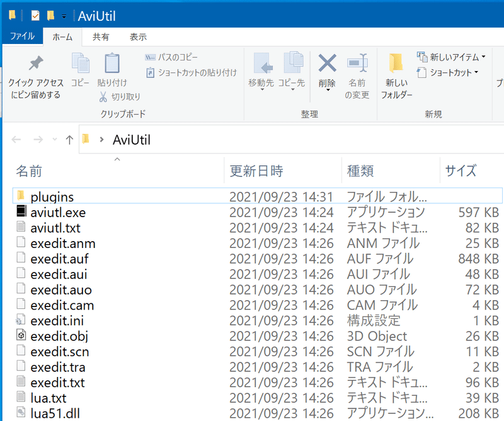This screenshot has height=421, width=504.
Task: Click the Pin to Quick Access icon
Action: pos(36,63)
